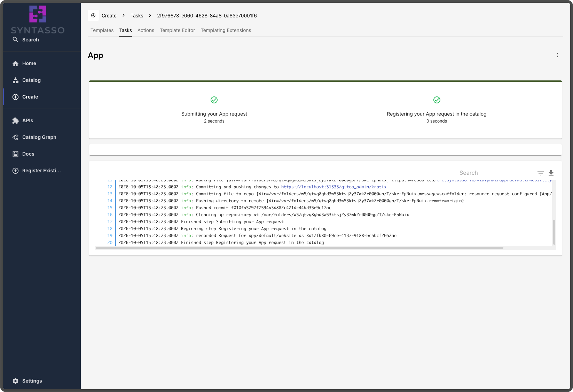Click 'Submitting your App request' step label
573x392 pixels.
click(x=214, y=114)
